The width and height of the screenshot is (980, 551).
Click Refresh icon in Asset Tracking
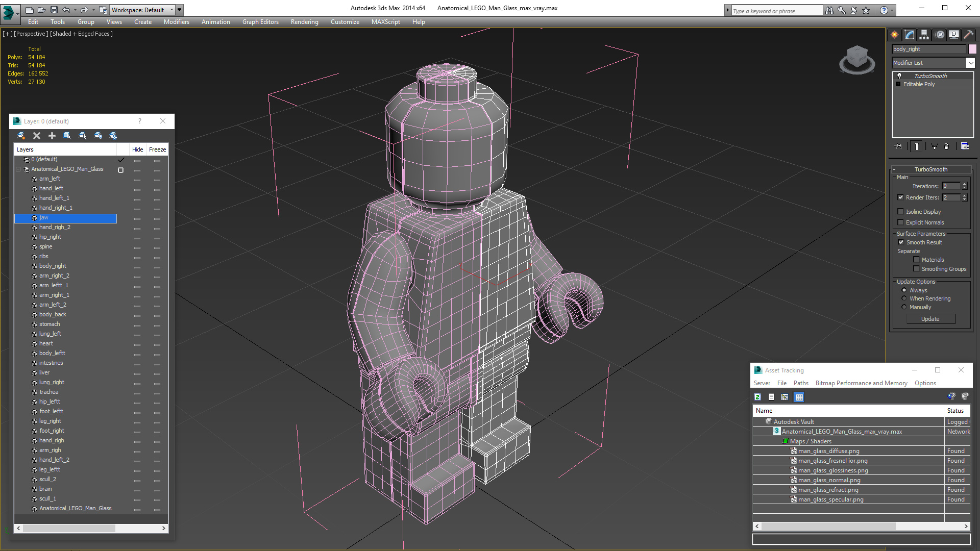pos(758,397)
